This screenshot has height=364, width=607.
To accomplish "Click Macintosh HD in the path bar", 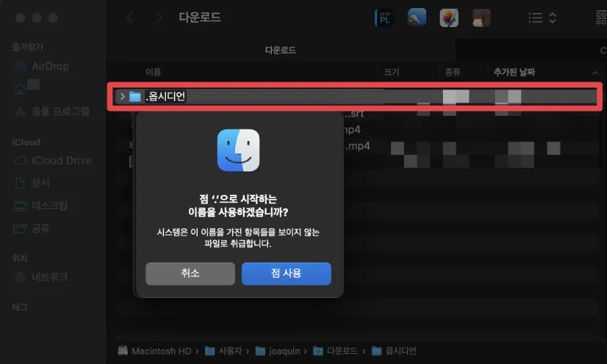I will click(154, 351).
